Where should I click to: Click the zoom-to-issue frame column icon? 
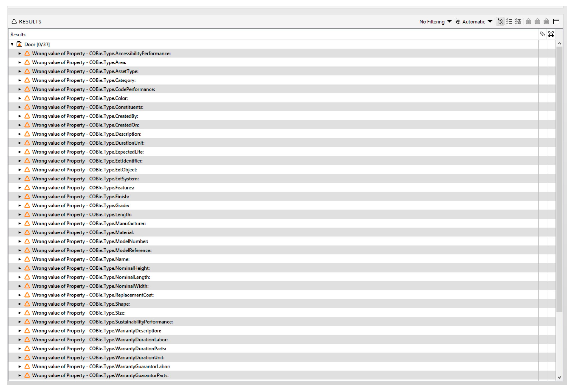pos(551,34)
